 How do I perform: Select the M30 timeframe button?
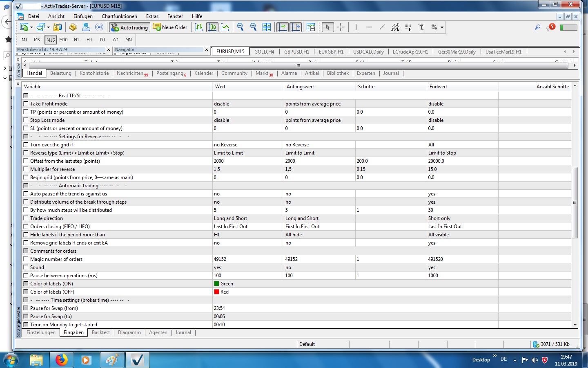pos(63,40)
